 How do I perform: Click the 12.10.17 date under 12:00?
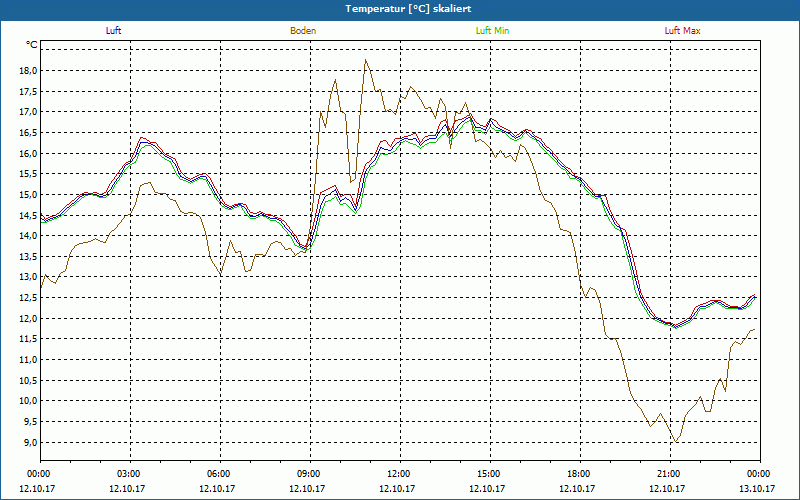coord(397,488)
